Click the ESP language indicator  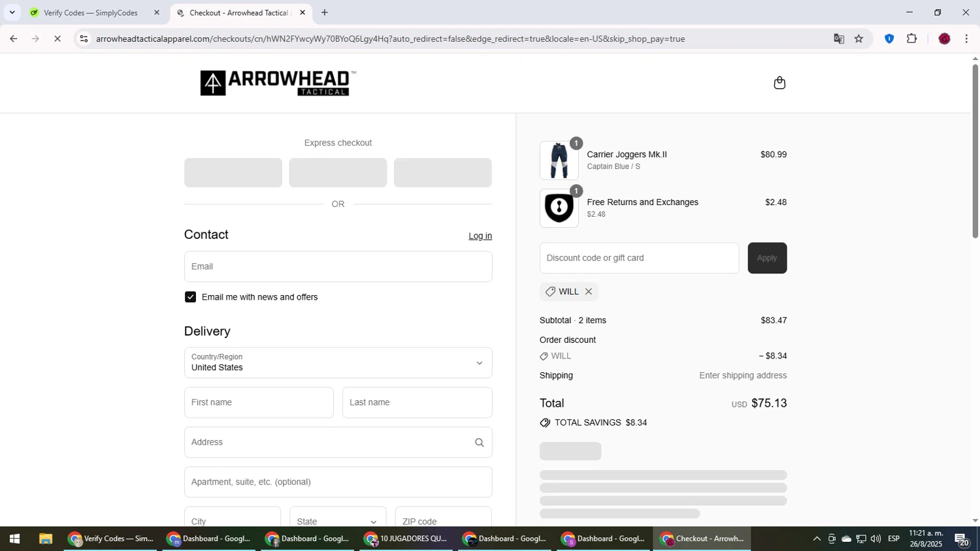894,539
